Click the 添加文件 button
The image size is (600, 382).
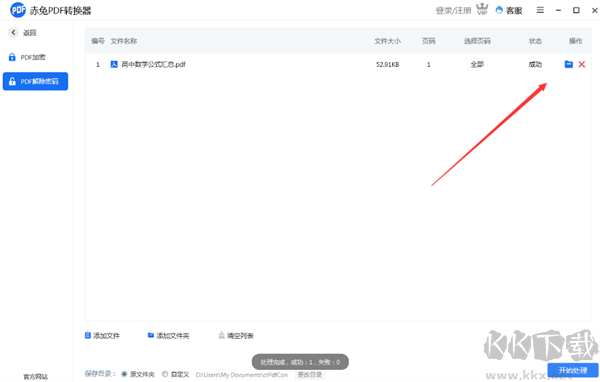point(102,336)
